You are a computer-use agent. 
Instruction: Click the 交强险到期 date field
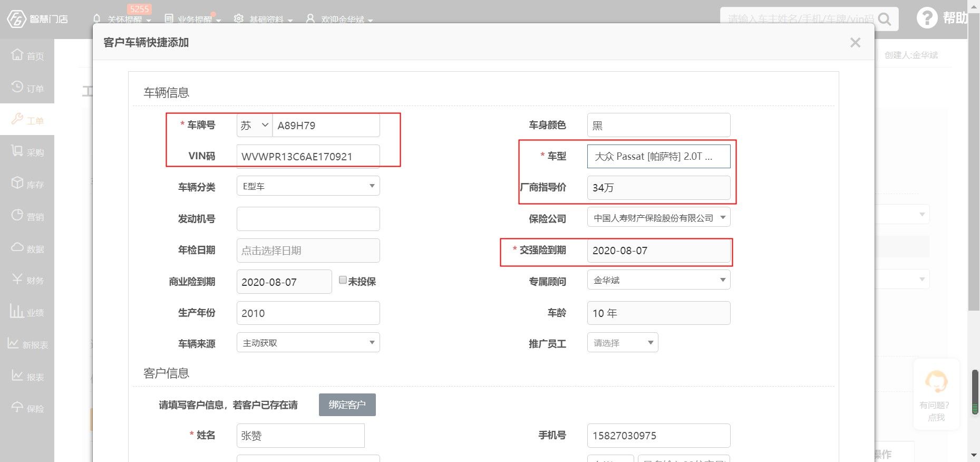tap(658, 251)
